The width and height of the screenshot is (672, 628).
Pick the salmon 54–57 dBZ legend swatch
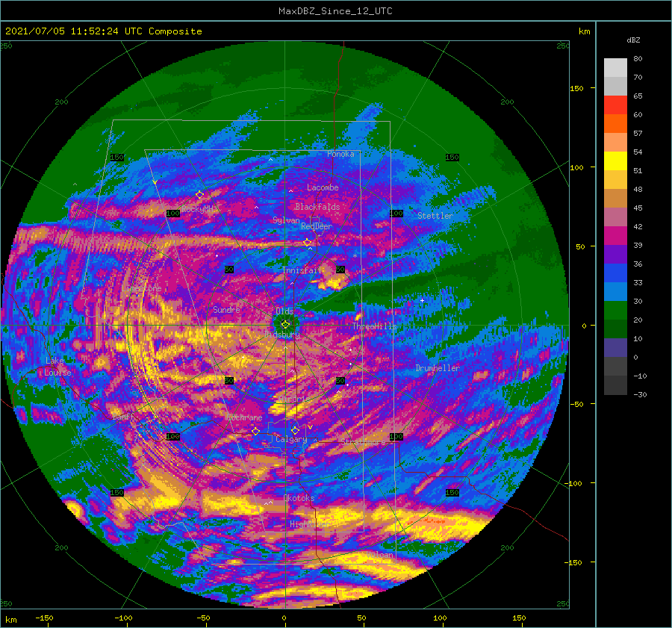click(615, 143)
